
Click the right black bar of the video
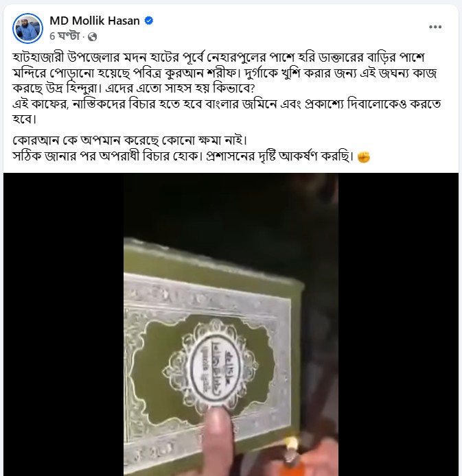398,324
